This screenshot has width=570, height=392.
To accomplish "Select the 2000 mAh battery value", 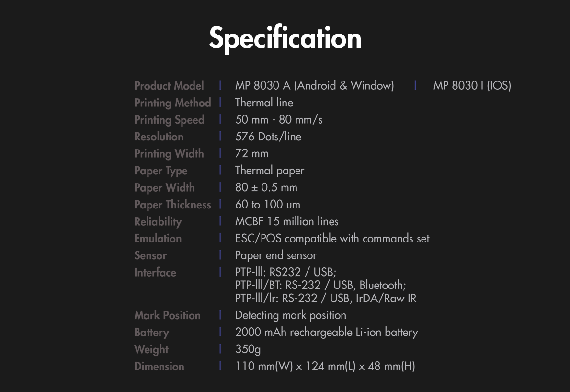I will 327,333.
